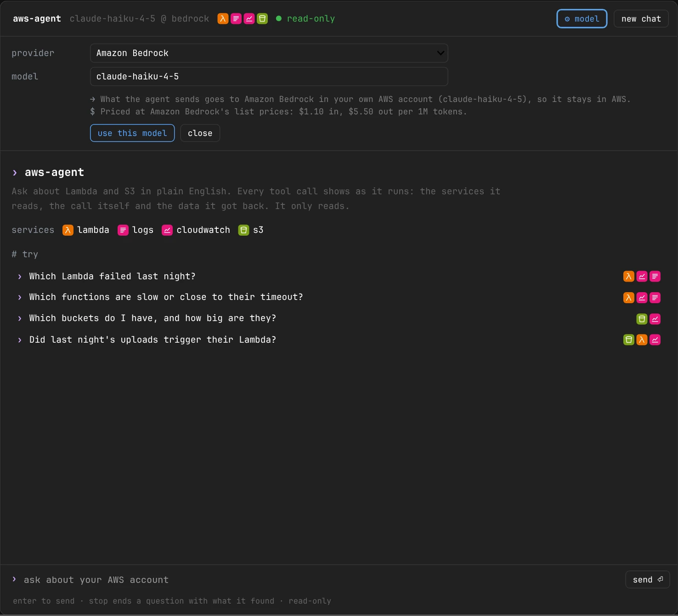
Task: Click the send button
Action: coord(648,580)
